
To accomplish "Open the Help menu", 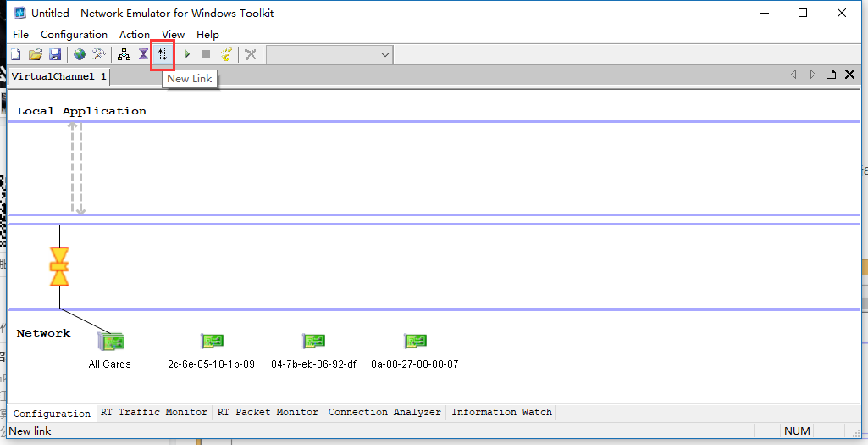I will pos(207,35).
